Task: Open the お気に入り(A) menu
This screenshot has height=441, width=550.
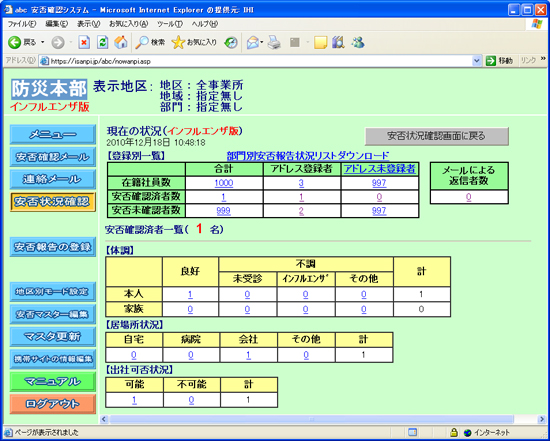Action: 128,24
